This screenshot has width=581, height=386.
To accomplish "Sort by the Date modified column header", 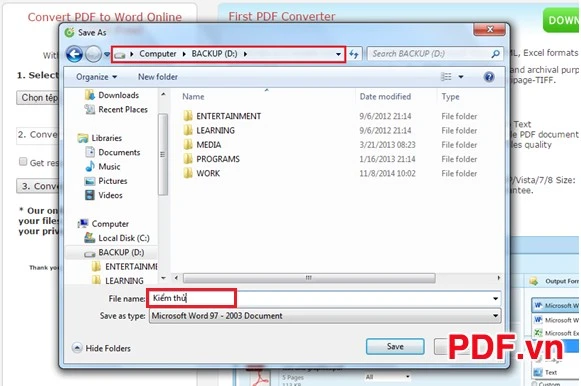I will (x=385, y=97).
